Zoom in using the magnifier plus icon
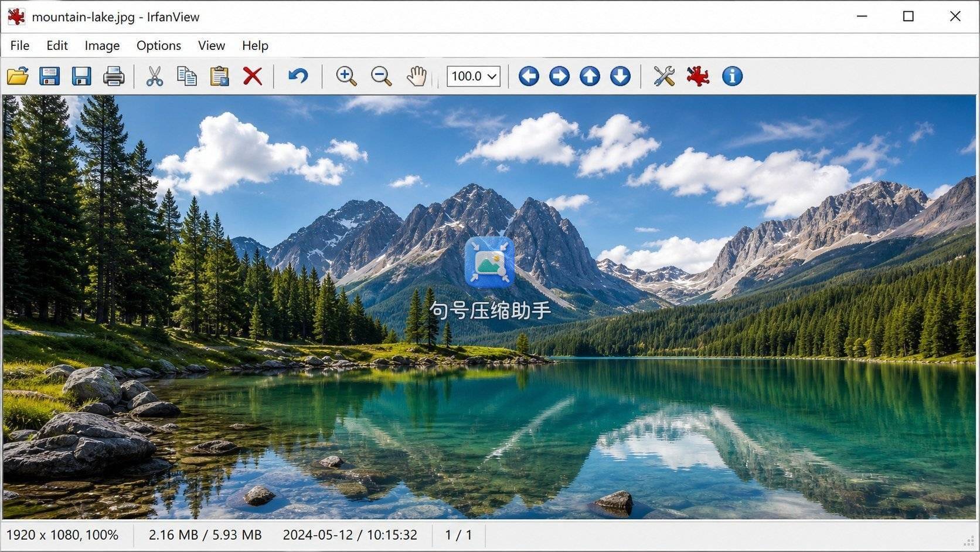This screenshot has height=552, width=980. pyautogui.click(x=346, y=76)
